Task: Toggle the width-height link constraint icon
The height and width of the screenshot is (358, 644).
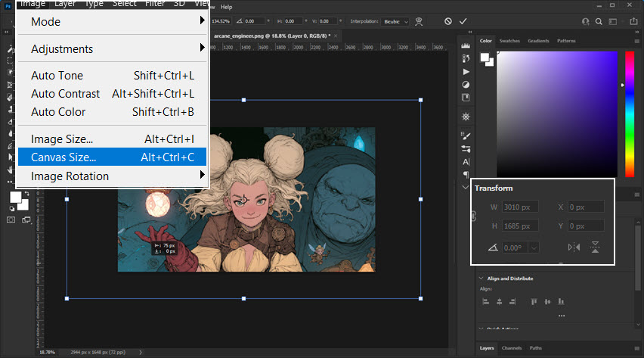Action: click(x=474, y=216)
